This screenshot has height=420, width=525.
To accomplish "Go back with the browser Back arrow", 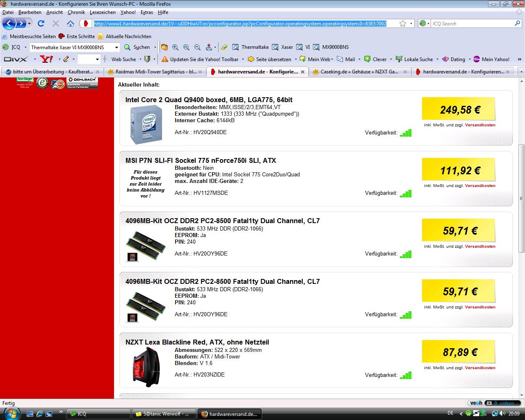I will 9,23.
